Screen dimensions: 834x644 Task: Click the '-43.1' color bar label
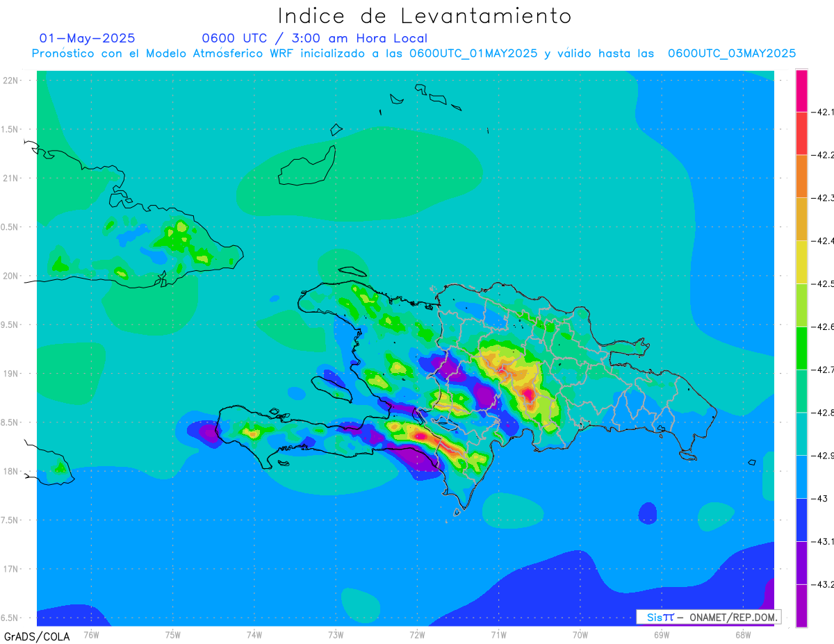pyautogui.click(x=824, y=541)
